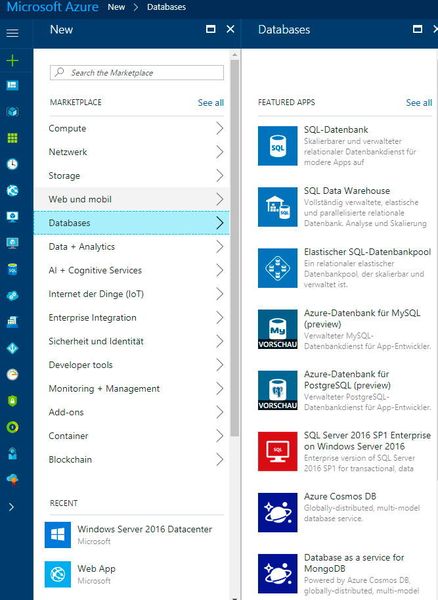Click the Web App recent item icon

58,574
